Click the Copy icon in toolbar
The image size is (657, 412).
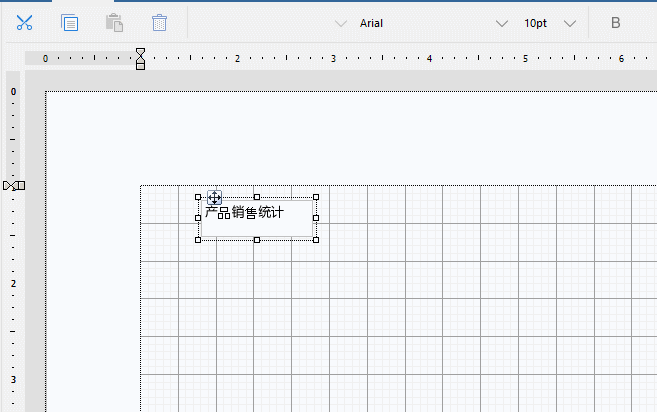(x=69, y=23)
